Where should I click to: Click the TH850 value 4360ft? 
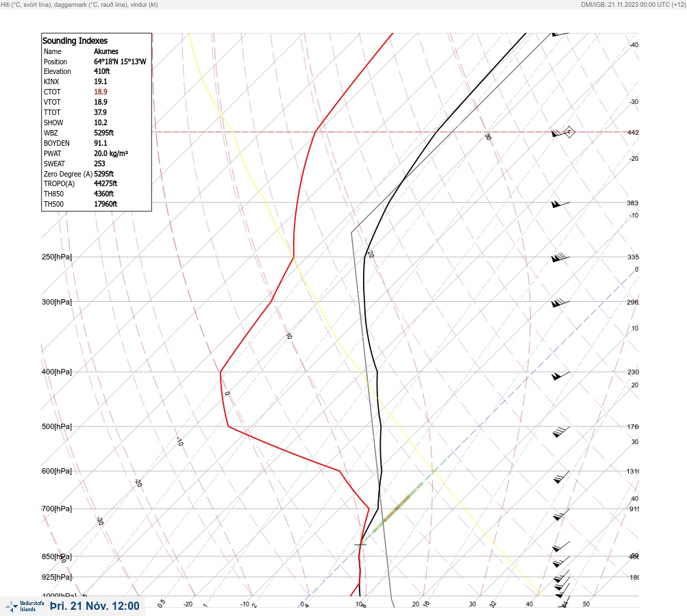pos(104,194)
